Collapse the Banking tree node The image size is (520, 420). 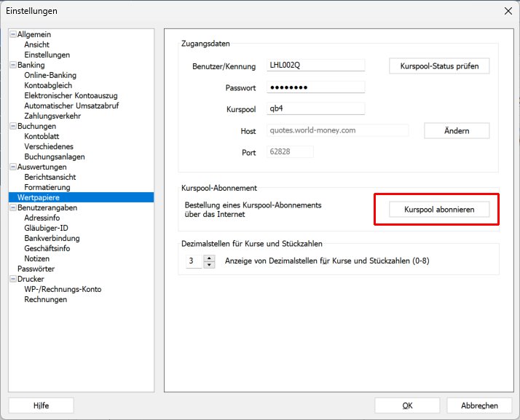12,66
